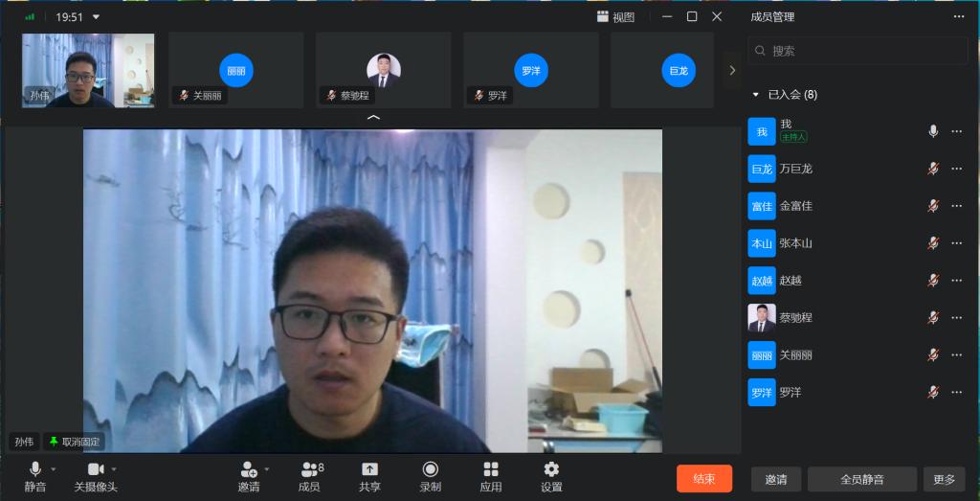Select 蔡驰程's video thumbnail in the top strip
980x501 pixels.
(x=384, y=70)
